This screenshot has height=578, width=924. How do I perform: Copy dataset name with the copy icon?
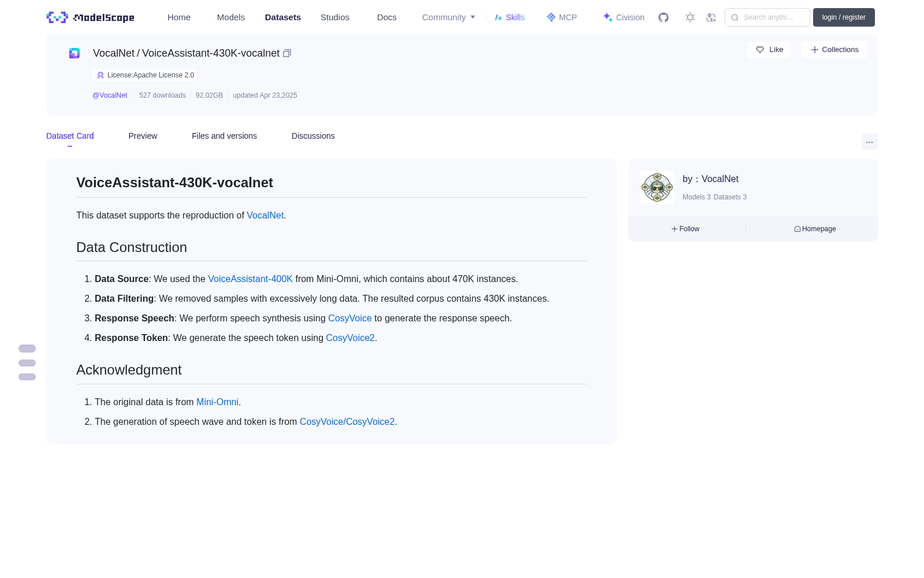pos(287,53)
